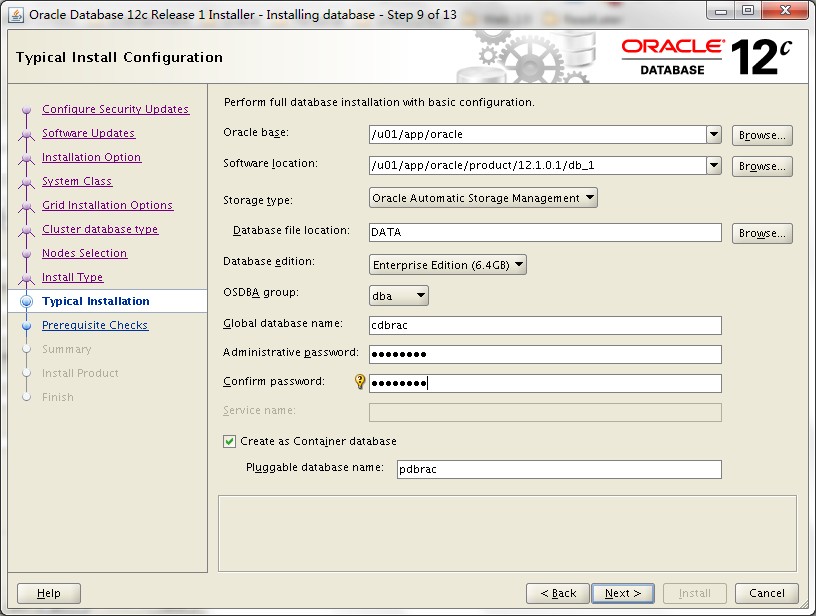Click the Next button
This screenshot has width=816, height=616.
[623, 593]
